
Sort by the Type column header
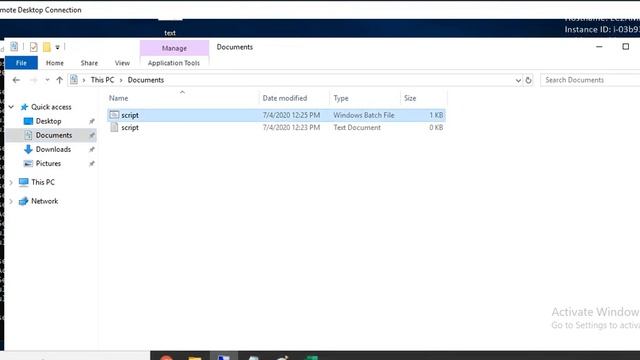341,98
